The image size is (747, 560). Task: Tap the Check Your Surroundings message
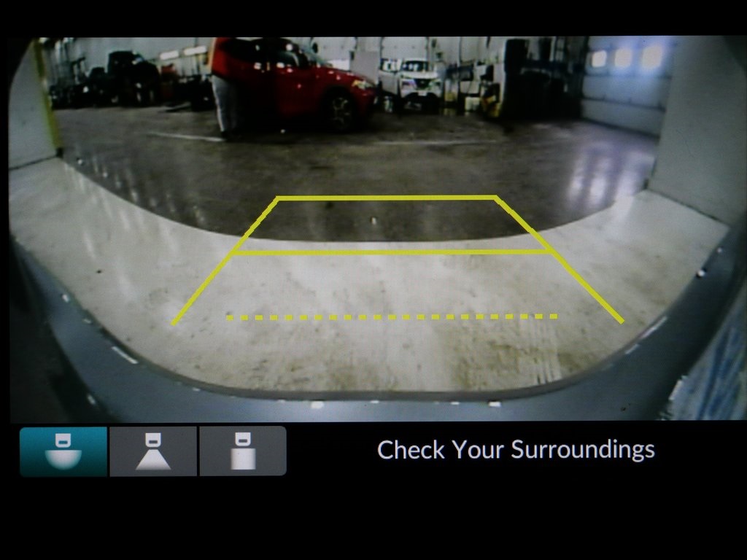point(515,449)
